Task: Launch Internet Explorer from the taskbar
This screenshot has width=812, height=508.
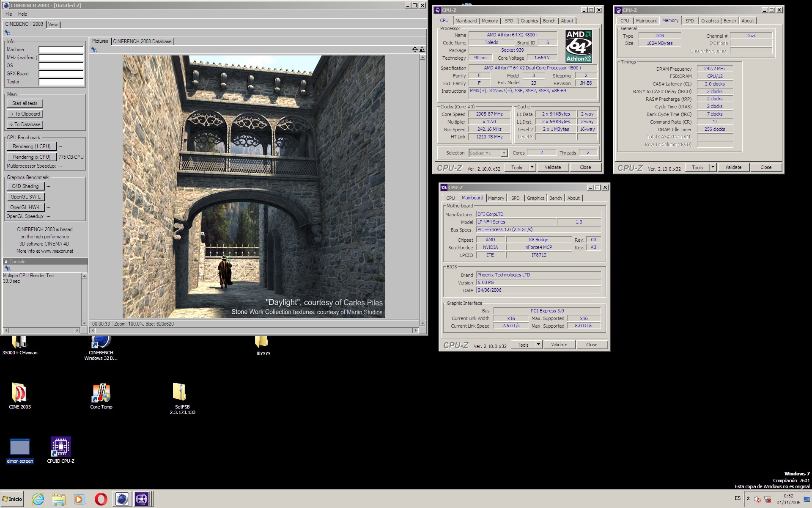Action: [x=38, y=499]
